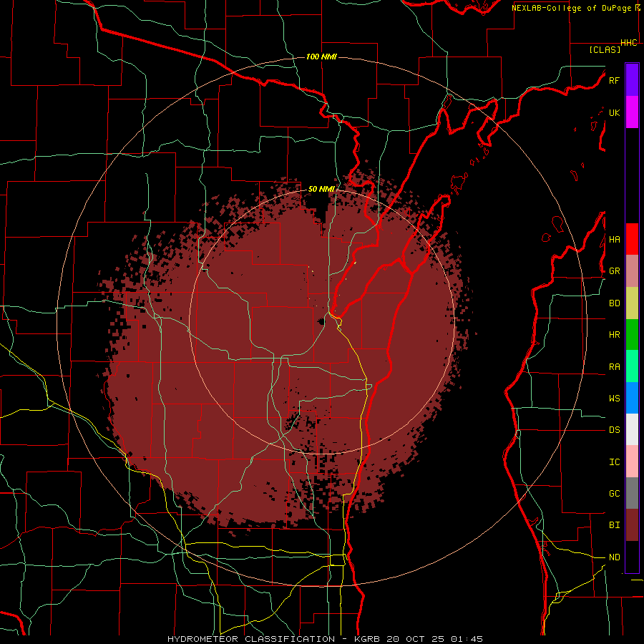Image resolution: width=644 pixels, height=644 pixels.
Task: Click the GR legend label
Action: pyautogui.click(x=614, y=271)
